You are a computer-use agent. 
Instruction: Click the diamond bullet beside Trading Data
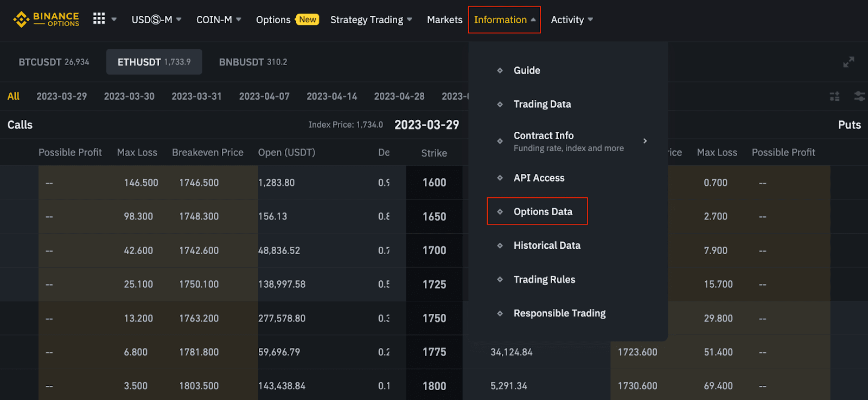(x=500, y=104)
